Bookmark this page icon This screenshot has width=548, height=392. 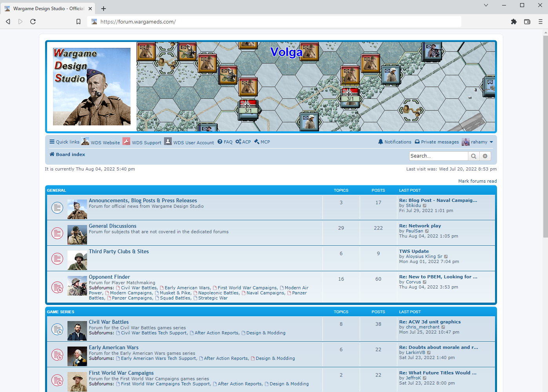[x=78, y=22]
